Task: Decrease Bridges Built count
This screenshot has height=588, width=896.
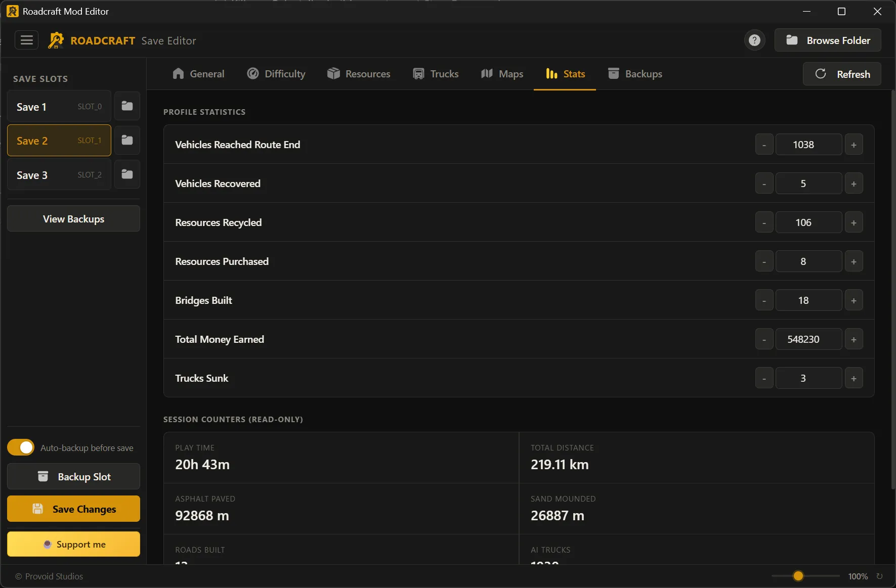Action: coord(764,300)
